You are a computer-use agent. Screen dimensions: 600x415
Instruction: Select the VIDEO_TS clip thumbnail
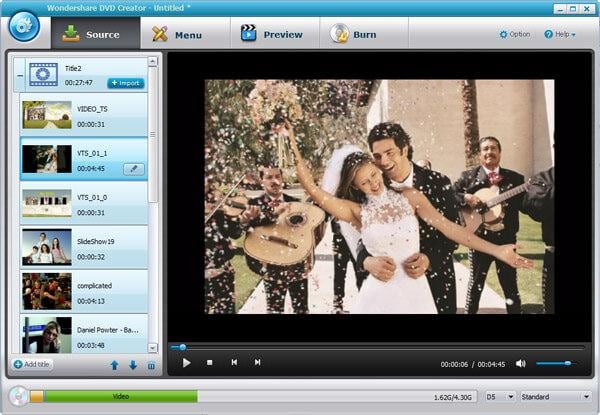click(x=47, y=115)
